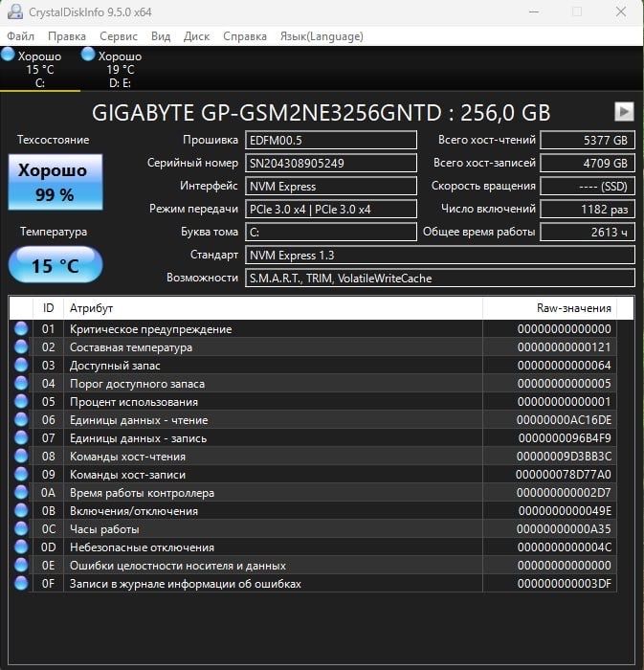Click status icon for Критическое предупреждение row
The width and height of the screenshot is (644, 670).
[21, 328]
